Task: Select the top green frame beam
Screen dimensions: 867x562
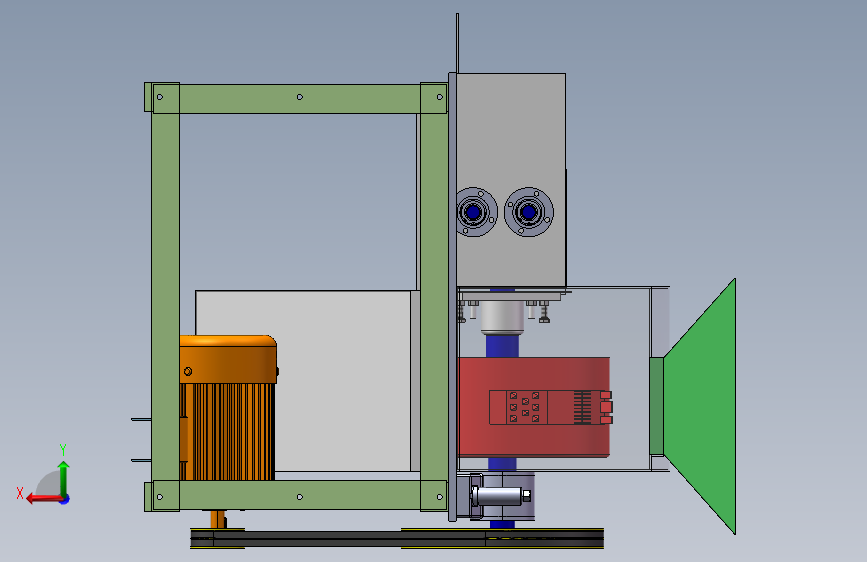Action: coord(299,98)
